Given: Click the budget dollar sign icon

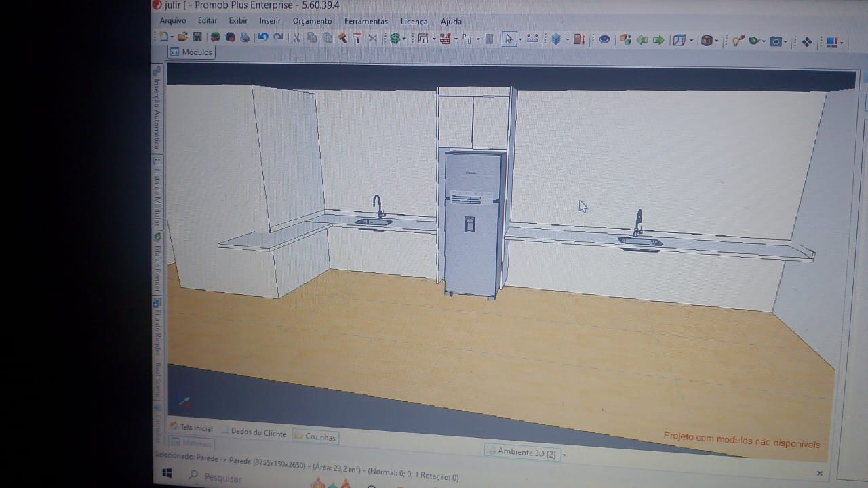Looking at the screenshot, I should 395,39.
